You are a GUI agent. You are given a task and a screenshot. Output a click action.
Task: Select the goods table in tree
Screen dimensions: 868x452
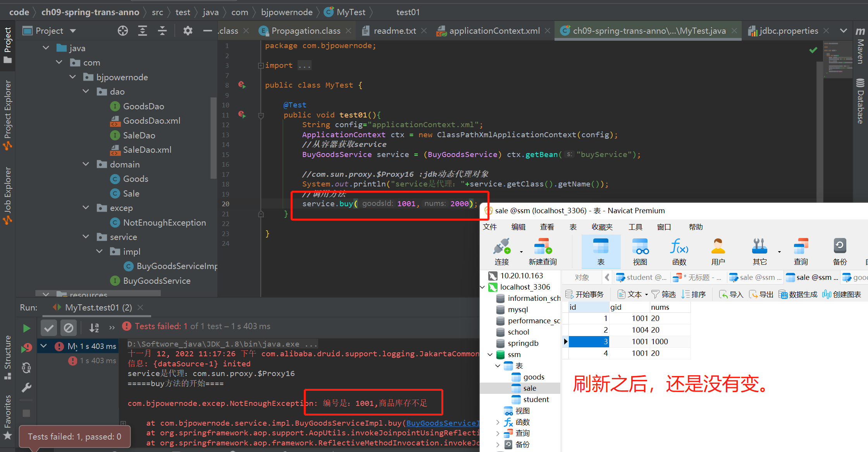[x=534, y=377]
